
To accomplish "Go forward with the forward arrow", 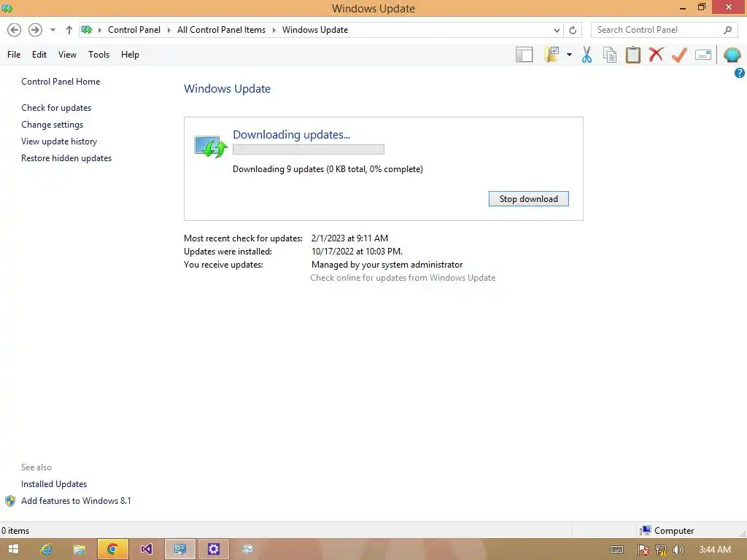I will (x=35, y=30).
